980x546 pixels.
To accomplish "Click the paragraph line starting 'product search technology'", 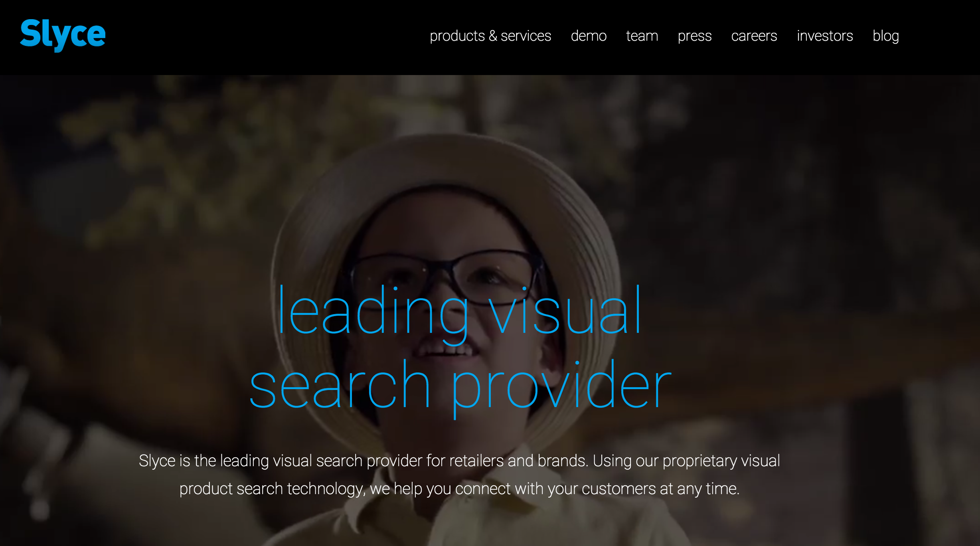I will (x=459, y=489).
